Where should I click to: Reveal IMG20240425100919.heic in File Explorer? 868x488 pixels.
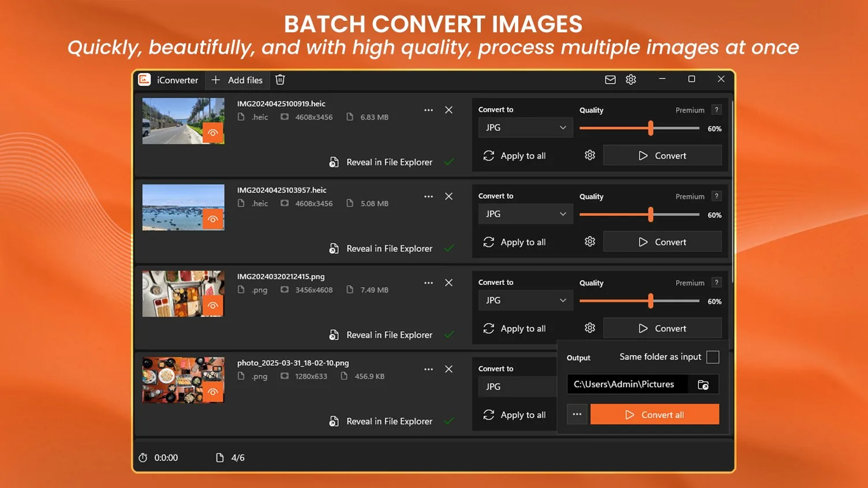[x=381, y=162]
